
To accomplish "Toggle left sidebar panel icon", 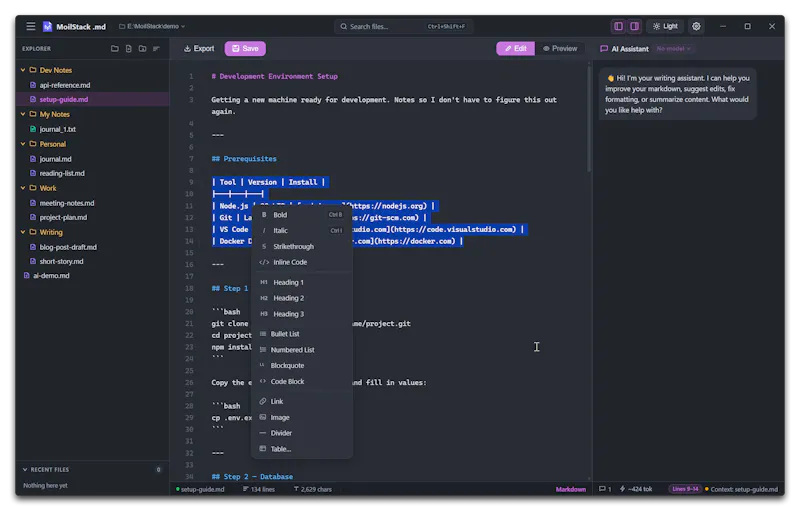I will pyautogui.click(x=618, y=26).
